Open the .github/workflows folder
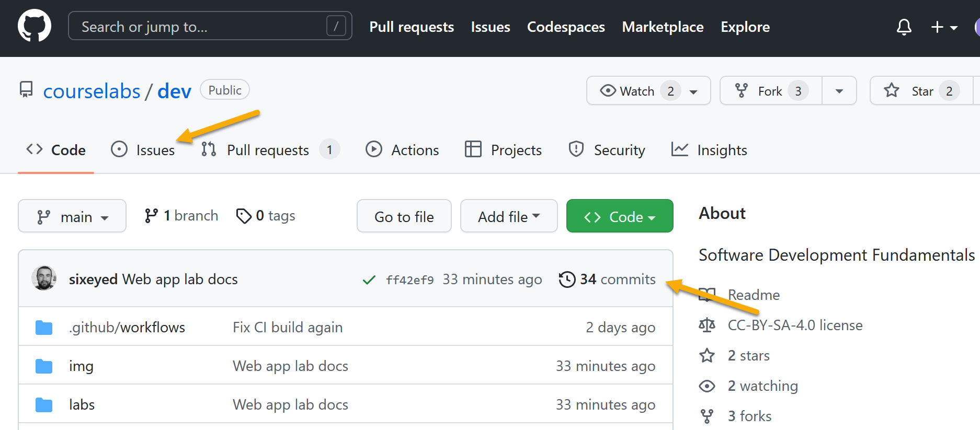This screenshot has height=430, width=980. coord(127,327)
